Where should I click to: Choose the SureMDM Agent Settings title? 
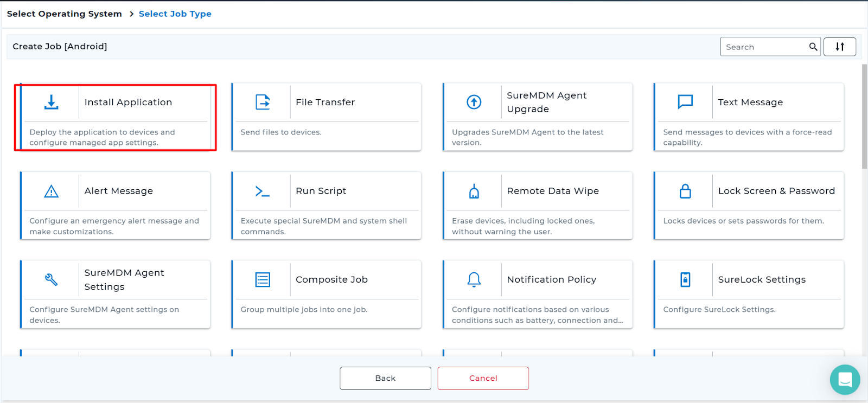point(124,279)
